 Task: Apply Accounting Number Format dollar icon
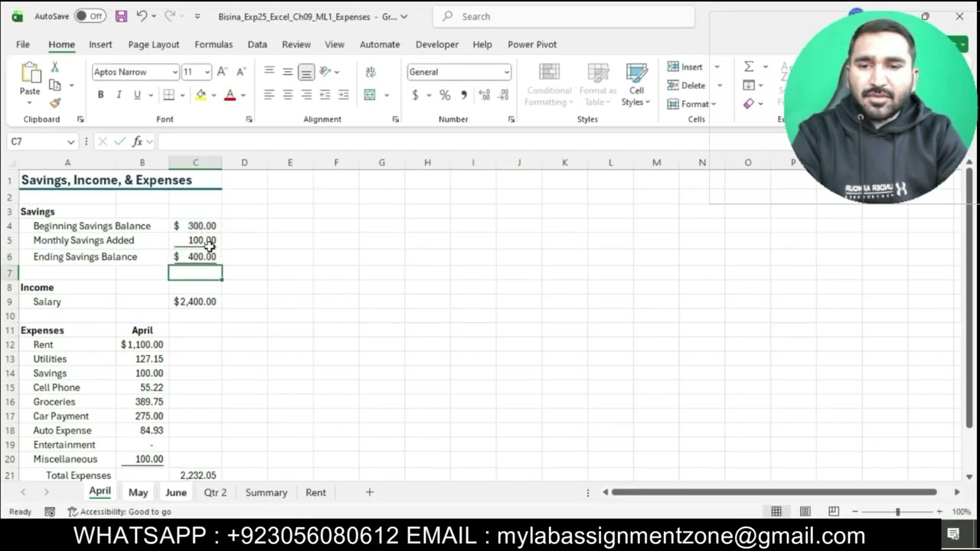click(x=415, y=95)
